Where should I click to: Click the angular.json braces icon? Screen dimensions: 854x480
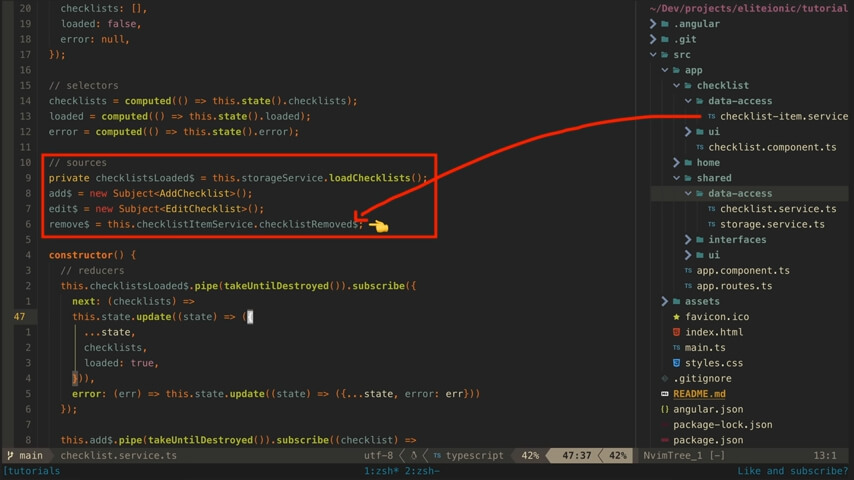664,409
